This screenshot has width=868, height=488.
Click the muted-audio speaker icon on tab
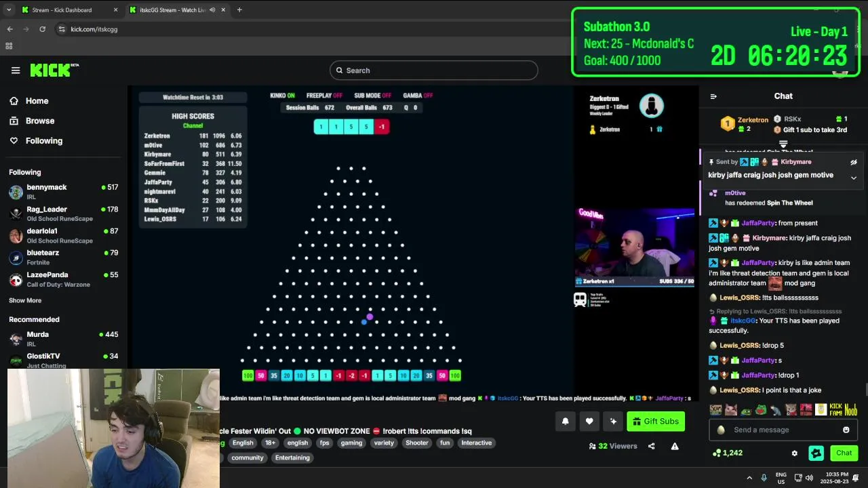coord(212,9)
